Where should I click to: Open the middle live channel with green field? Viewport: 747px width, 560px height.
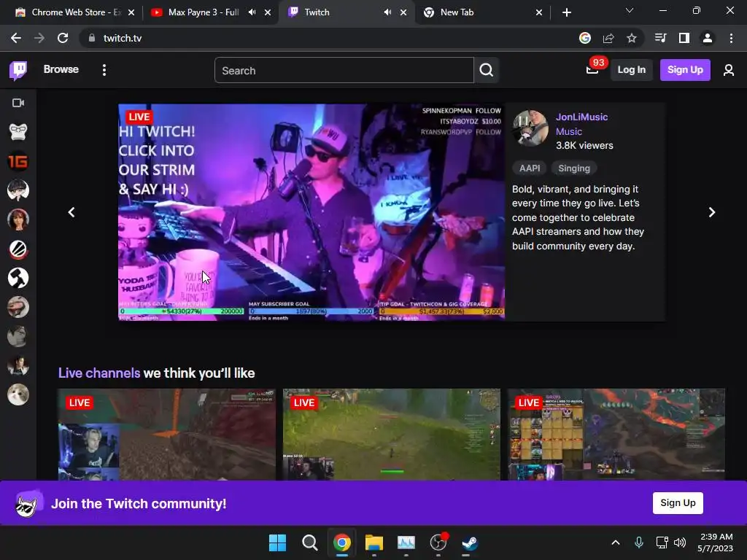[392, 435]
